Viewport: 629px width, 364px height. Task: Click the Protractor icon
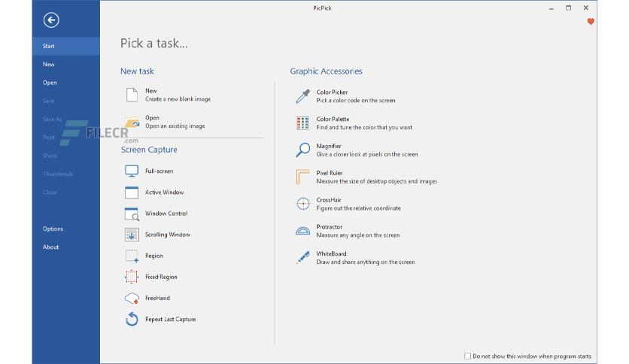click(303, 230)
